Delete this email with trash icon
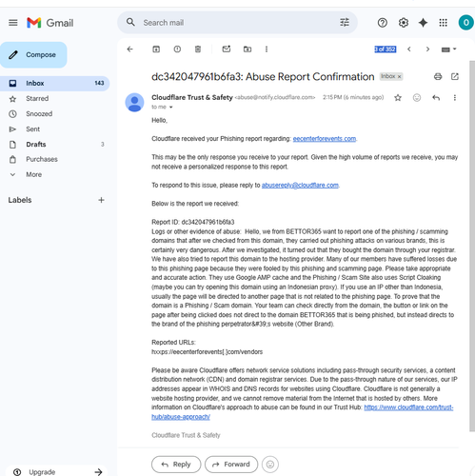Viewport: 475px width, 476px height. click(x=198, y=50)
